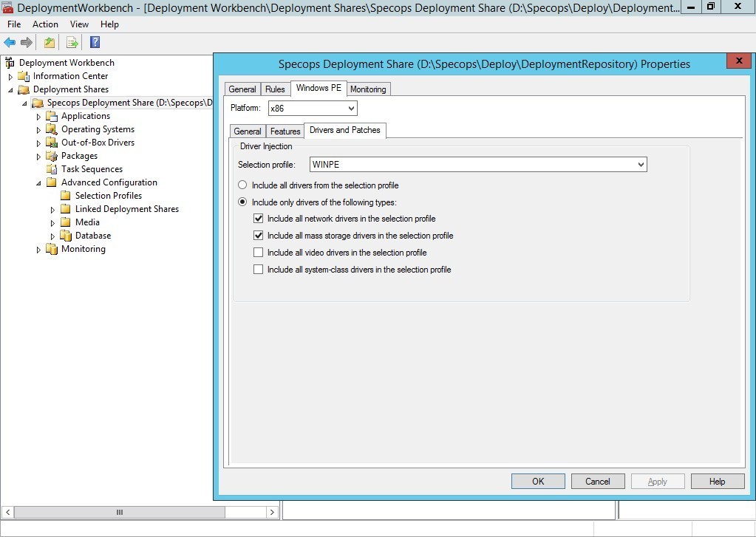Switch to the Monitoring properties tab
This screenshot has width=756, height=537.
point(368,89)
